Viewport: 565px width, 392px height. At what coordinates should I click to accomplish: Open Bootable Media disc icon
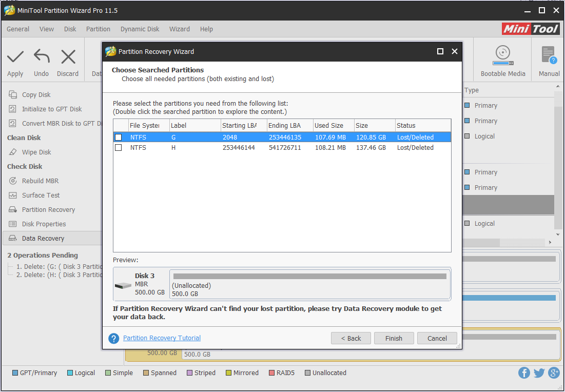pyautogui.click(x=503, y=55)
